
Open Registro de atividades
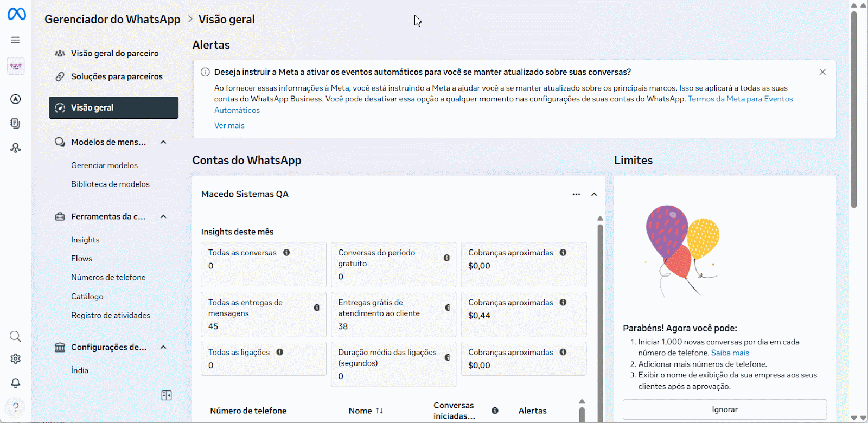pyautogui.click(x=111, y=315)
